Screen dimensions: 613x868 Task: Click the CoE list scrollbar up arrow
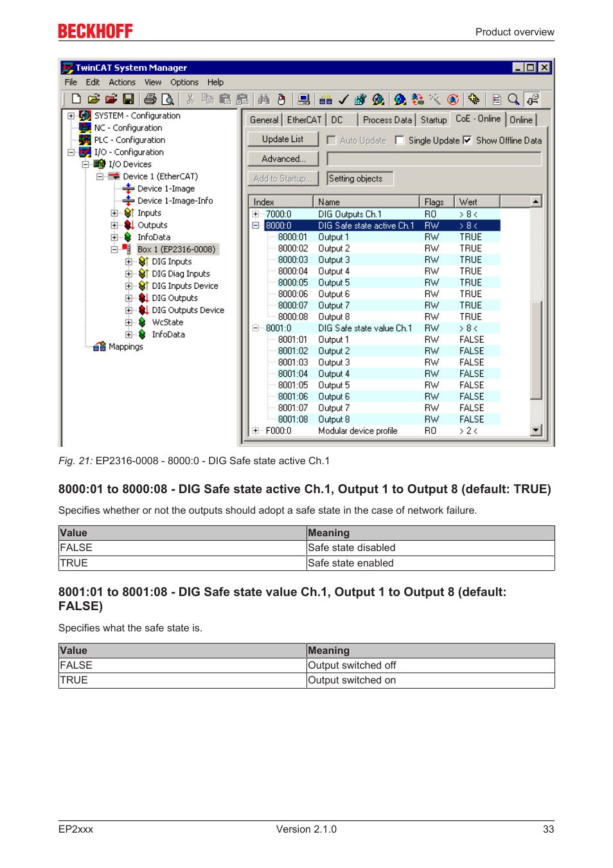coord(536,202)
